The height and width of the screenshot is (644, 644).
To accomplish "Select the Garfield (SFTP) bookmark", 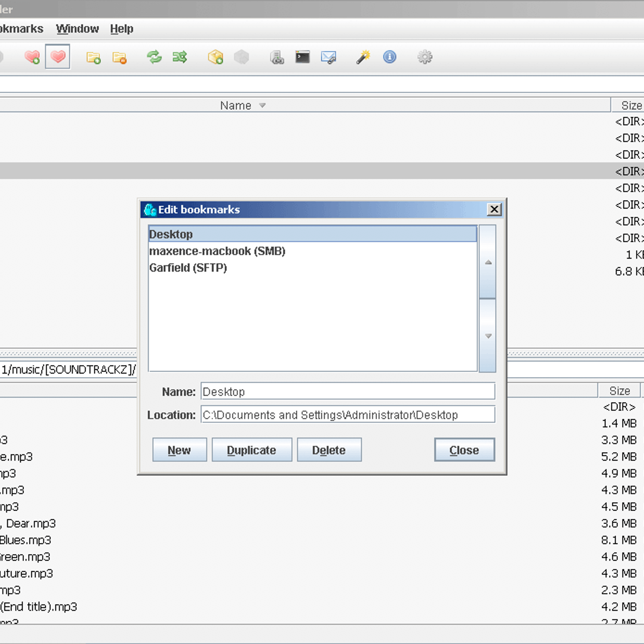I will (x=188, y=268).
